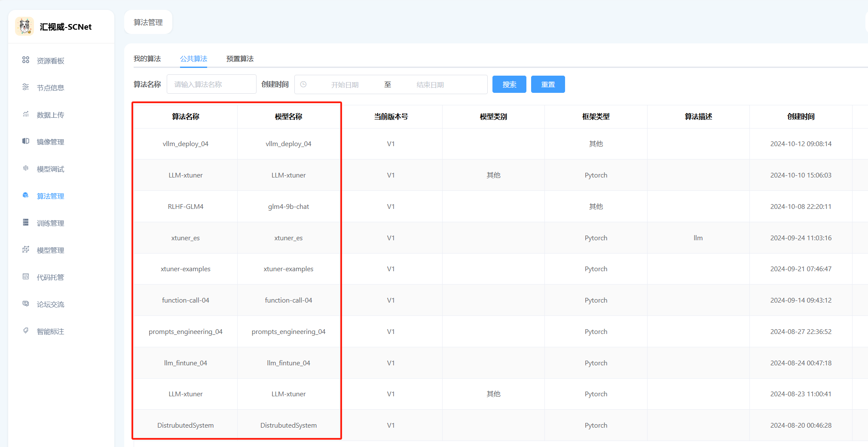
Task: Click the 节点信息 sidebar icon
Action: click(26, 87)
